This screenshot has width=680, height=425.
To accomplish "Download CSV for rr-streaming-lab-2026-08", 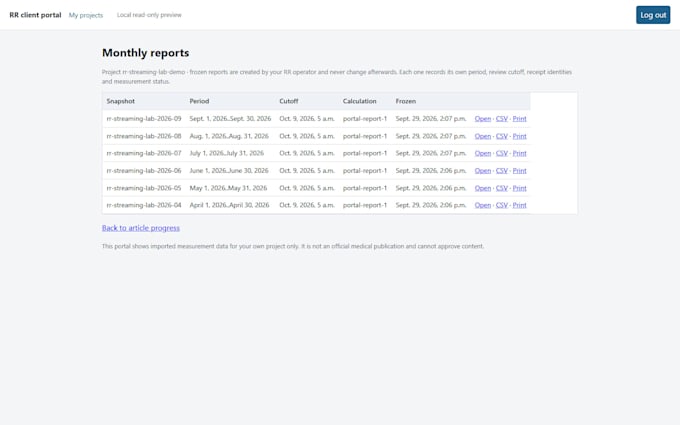I will 502,136.
